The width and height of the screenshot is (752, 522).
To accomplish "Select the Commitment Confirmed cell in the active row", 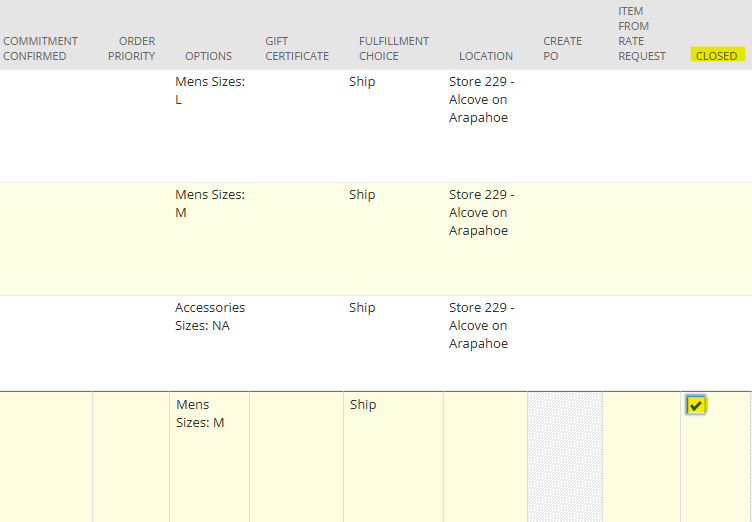I will pyautogui.click(x=46, y=457).
